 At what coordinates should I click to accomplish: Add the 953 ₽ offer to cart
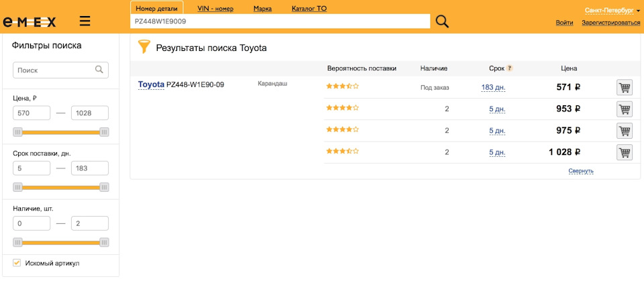625,109
